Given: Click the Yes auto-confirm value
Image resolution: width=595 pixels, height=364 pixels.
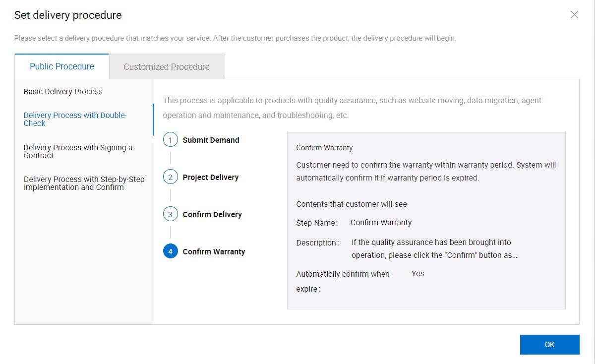Looking at the screenshot, I should pyautogui.click(x=417, y=274).
